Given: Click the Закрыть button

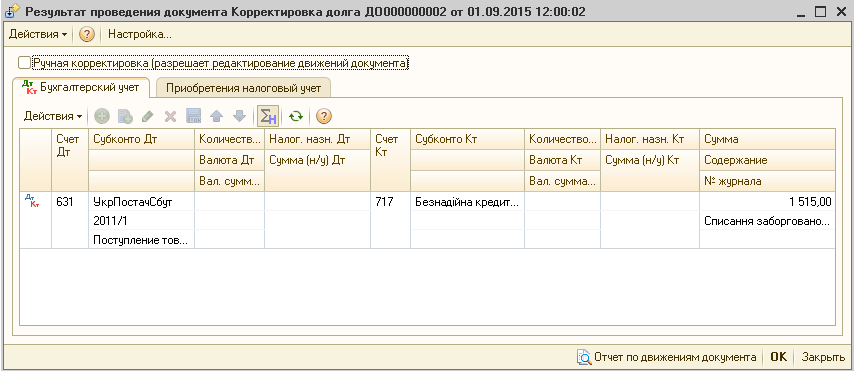Looking at the screenshot, I should (822, 357).
